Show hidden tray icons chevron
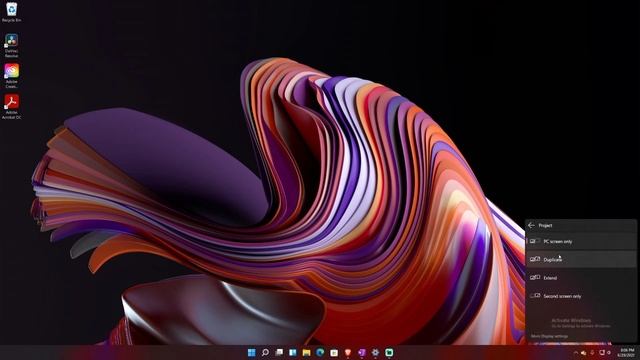640x360 pixels. click(576, 353)
